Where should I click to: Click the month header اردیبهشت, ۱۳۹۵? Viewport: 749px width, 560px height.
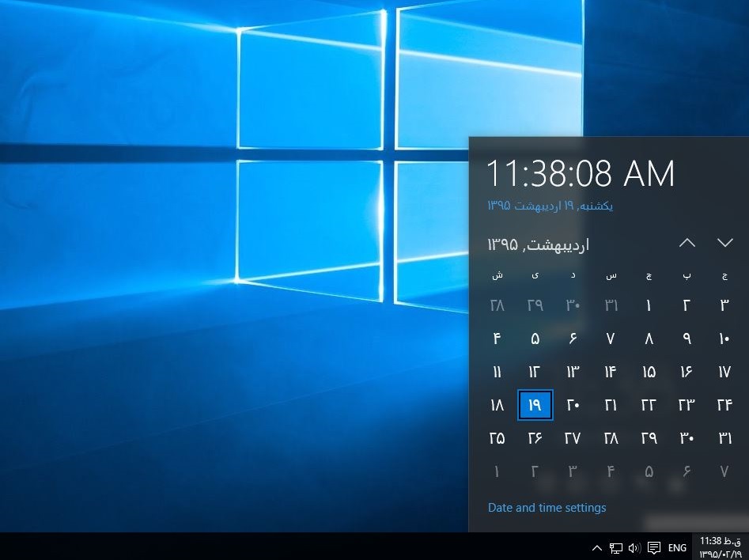point(539,244)
